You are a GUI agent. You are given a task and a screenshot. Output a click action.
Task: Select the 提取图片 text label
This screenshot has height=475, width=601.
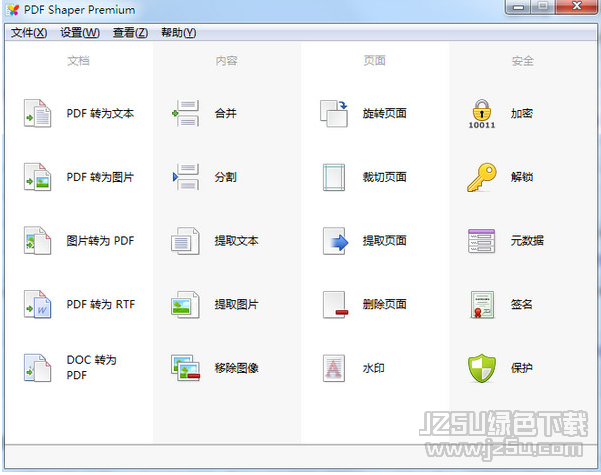[x=236, y=304]
